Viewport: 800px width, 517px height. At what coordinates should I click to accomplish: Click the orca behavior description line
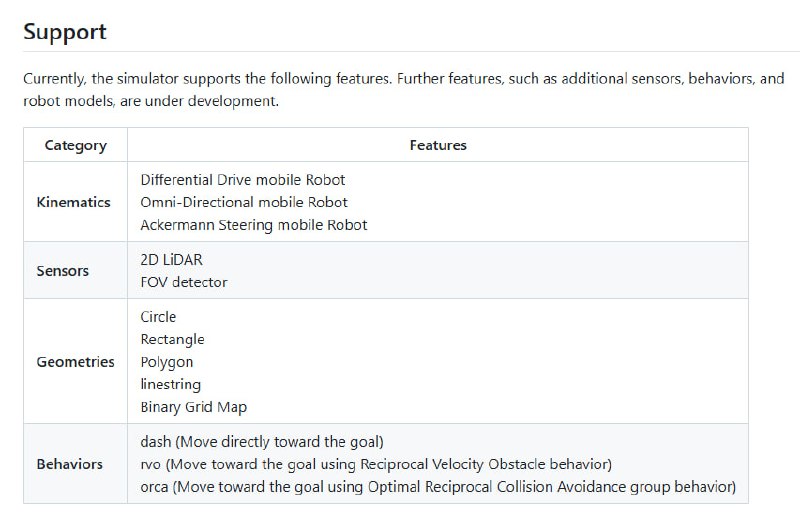point(438,487)
